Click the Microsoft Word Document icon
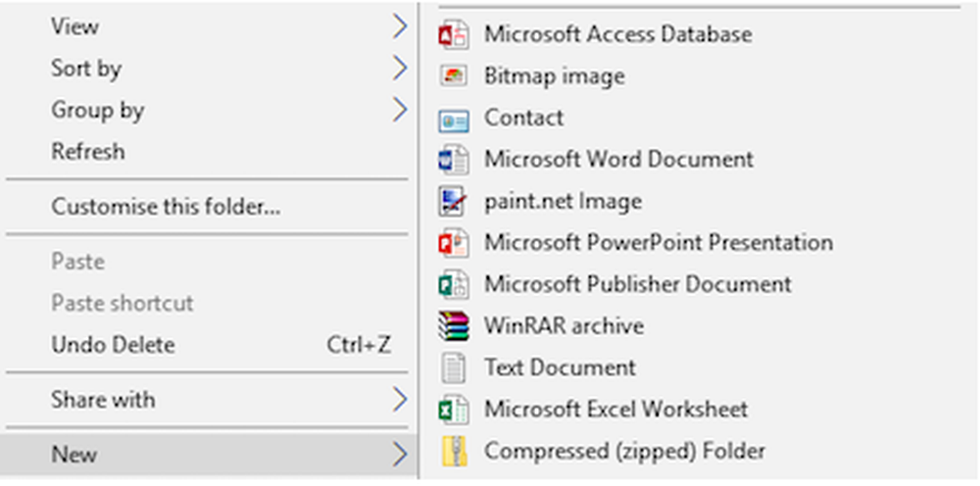This screenshot has height=486, width=980. (x=453, y=160)
